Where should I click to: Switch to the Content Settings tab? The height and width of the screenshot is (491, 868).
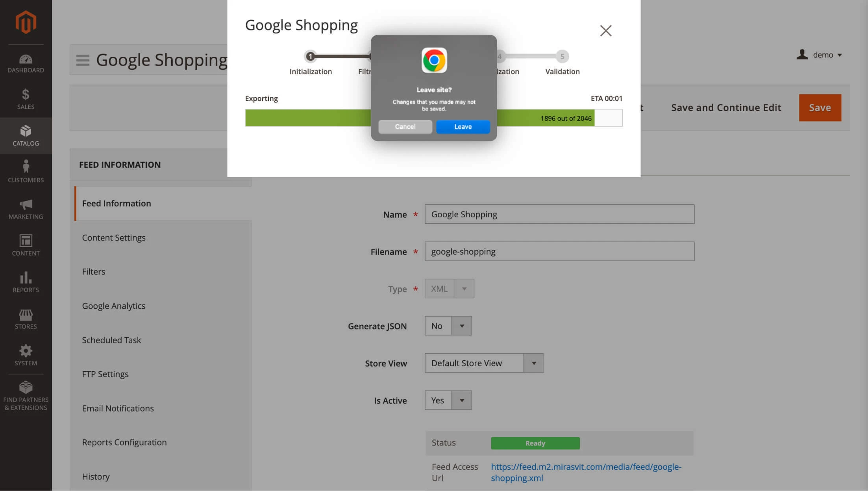pos(114,237)
